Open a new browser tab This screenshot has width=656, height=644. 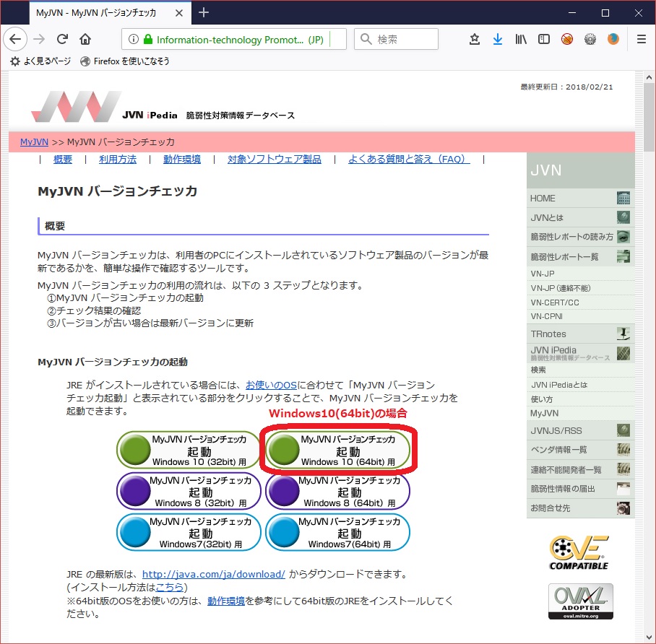click(204, 12)
